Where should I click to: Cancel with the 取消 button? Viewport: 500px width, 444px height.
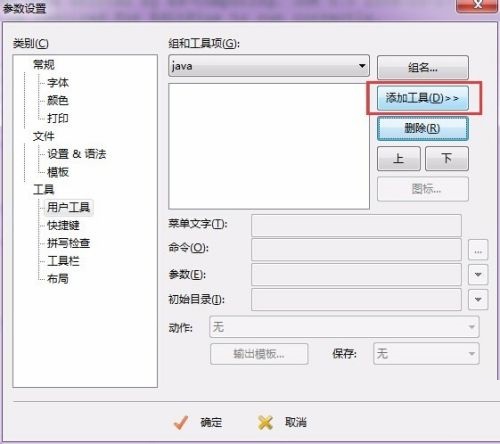pos(282,423)
